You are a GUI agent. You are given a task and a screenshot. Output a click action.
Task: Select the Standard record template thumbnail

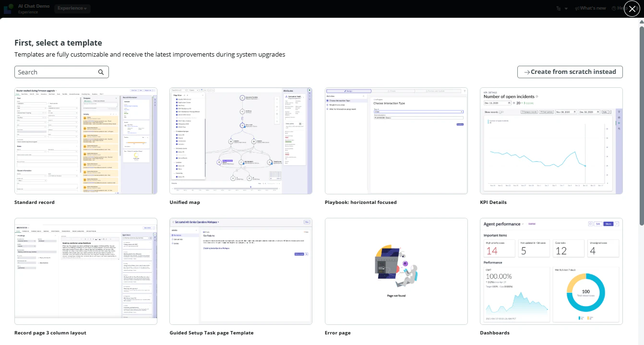[x=86, y=141]
